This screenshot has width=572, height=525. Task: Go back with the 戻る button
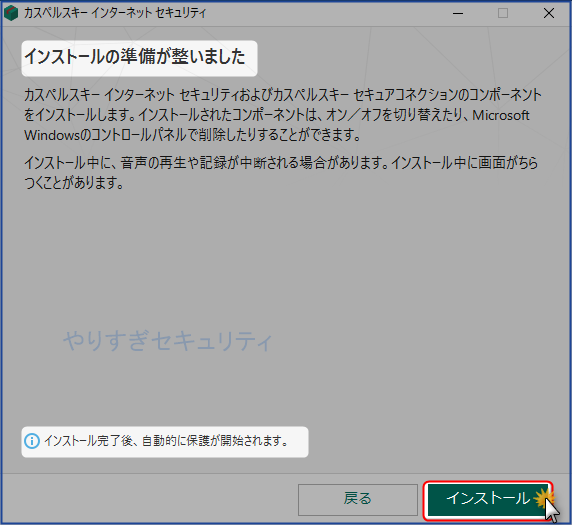(x=358, y=499)
